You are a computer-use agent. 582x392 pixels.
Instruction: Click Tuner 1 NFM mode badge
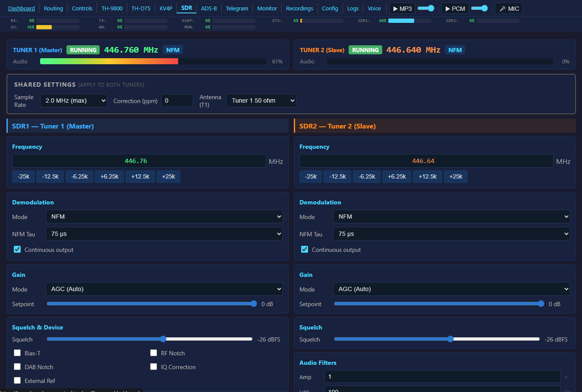[173, 50]
